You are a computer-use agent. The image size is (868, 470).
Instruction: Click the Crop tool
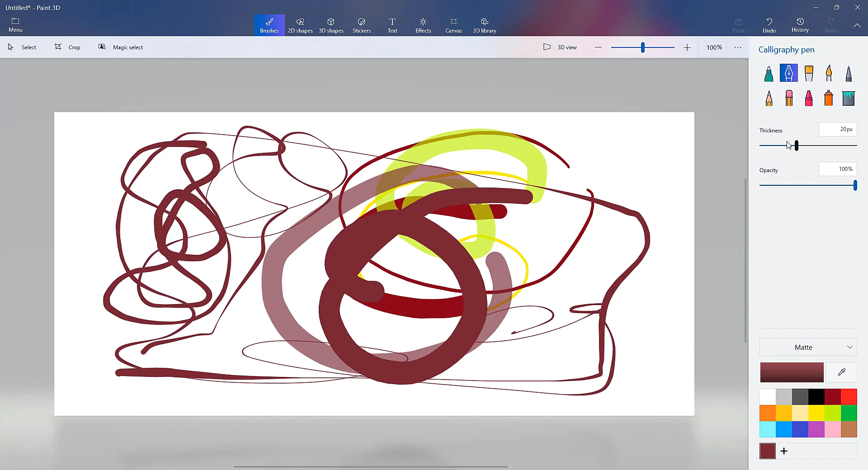click(67, 47)
